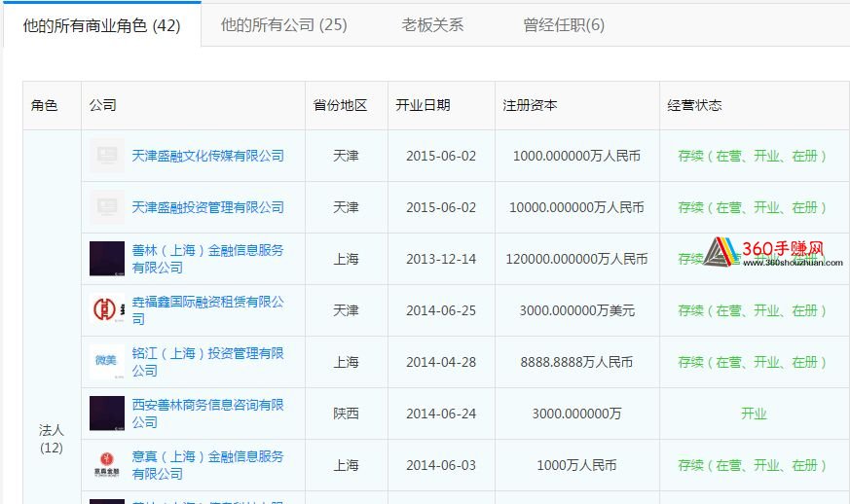
Task: Click the date 2014-06-25 cell
Action: tap(441, 310)
